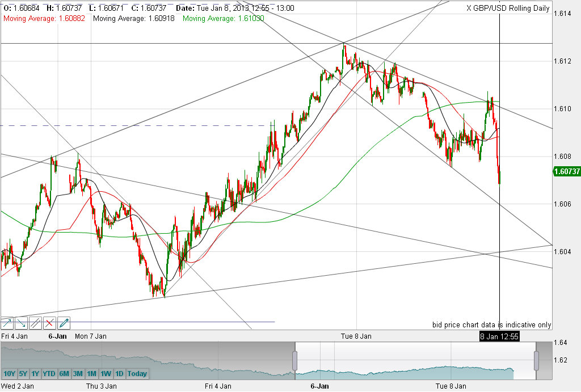Image resolution: width=581 pixels, height=392 pixels.
Task: Select the pencil freehand draw tool
Action: [64, 323]
